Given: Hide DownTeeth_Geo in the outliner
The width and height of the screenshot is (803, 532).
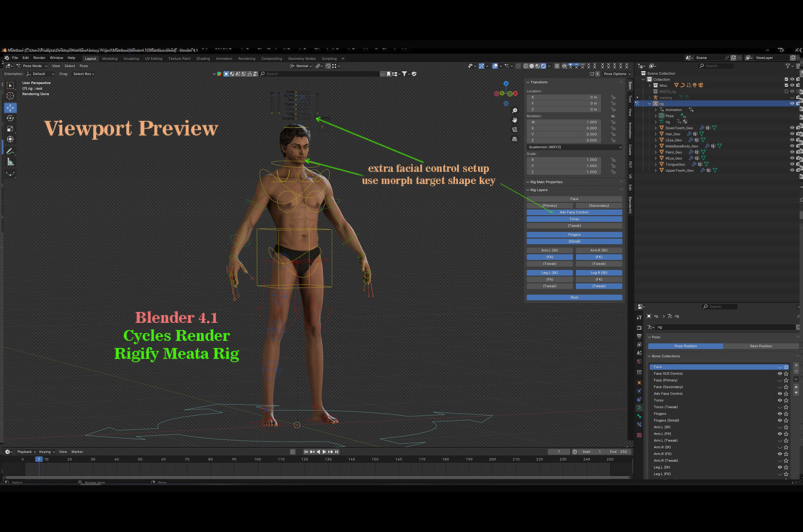Looking at the screenshot, I should 792,128.
